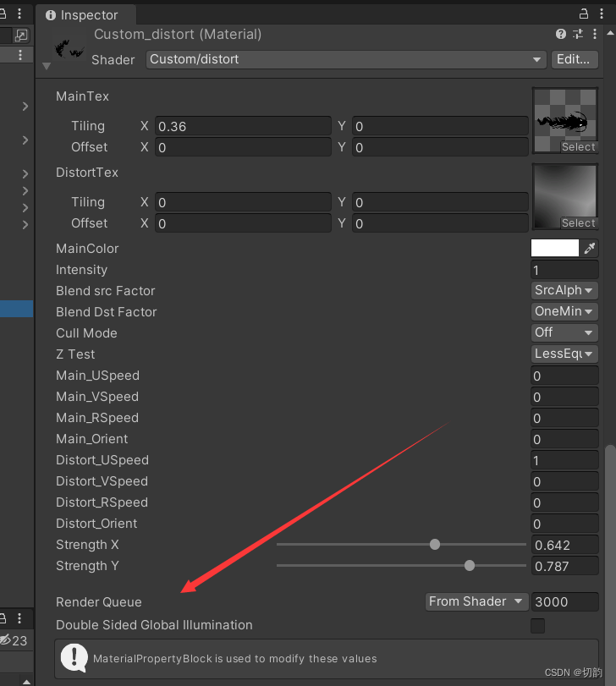Open the material preset selector icon
Viewport: 616px width, 686px height.
578,34
